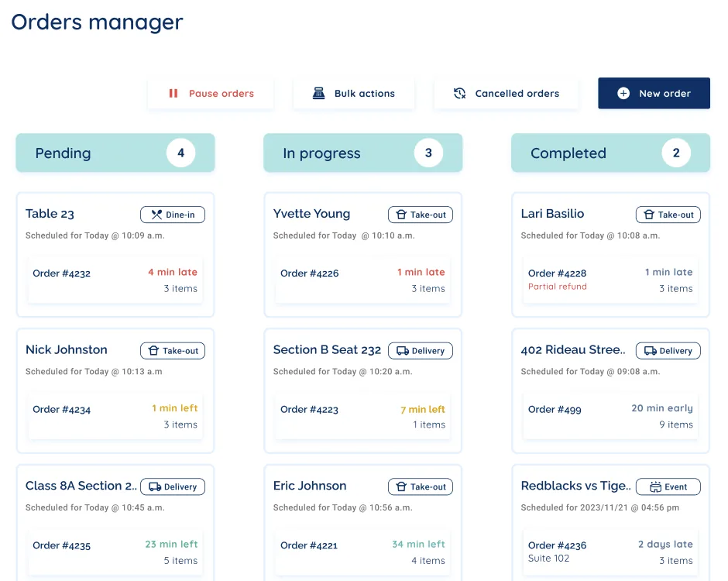Click Order #4223
728x581 pixels.
(309, 410)
